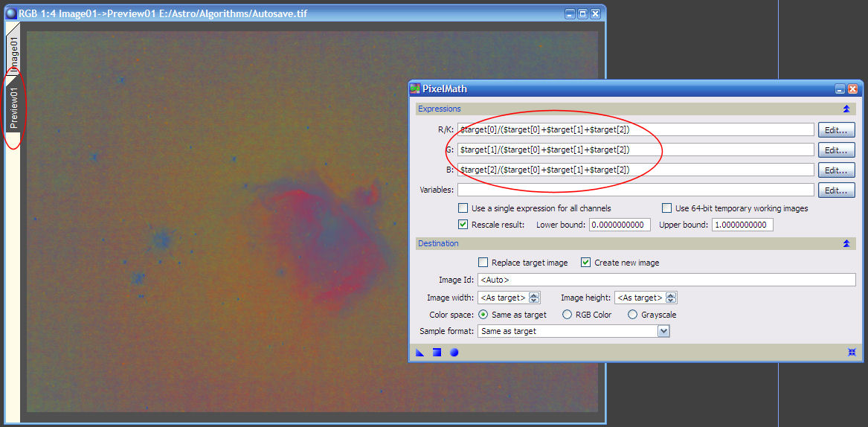Click the PixelMath window title text
This screenshot has width=868, height=427.
pyautogui.click(x=445, y=89)
